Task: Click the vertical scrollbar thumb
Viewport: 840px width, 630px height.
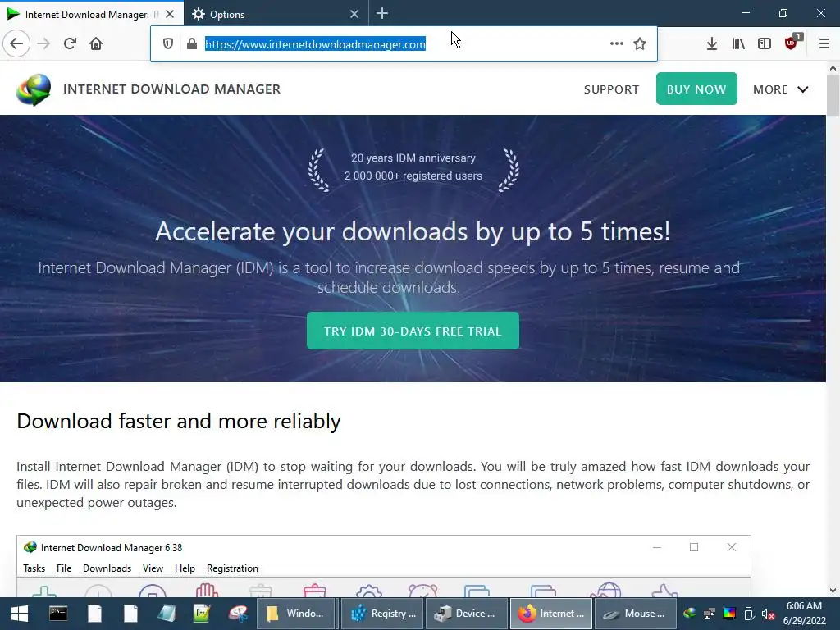Action: (833, 95)
